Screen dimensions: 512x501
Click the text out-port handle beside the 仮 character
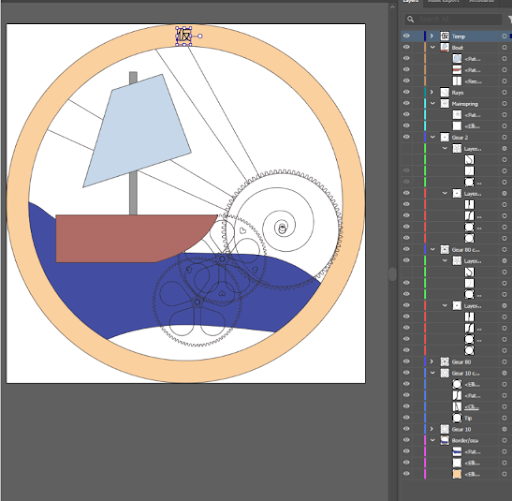coord(200,36)
